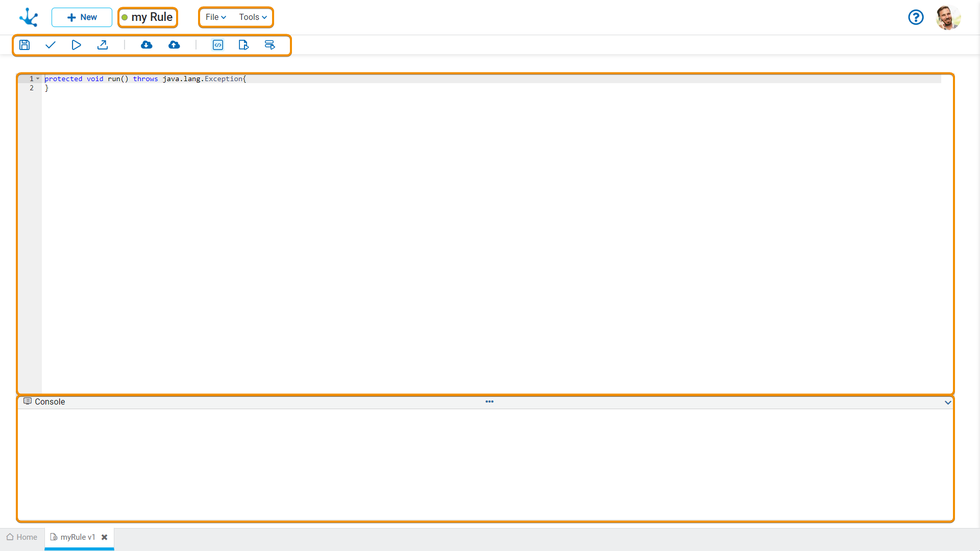The width and height of the screenshot is (980, 551).
Task: Open the File dropdown menu
Action: pyautogui.click(x=214, y=17)
